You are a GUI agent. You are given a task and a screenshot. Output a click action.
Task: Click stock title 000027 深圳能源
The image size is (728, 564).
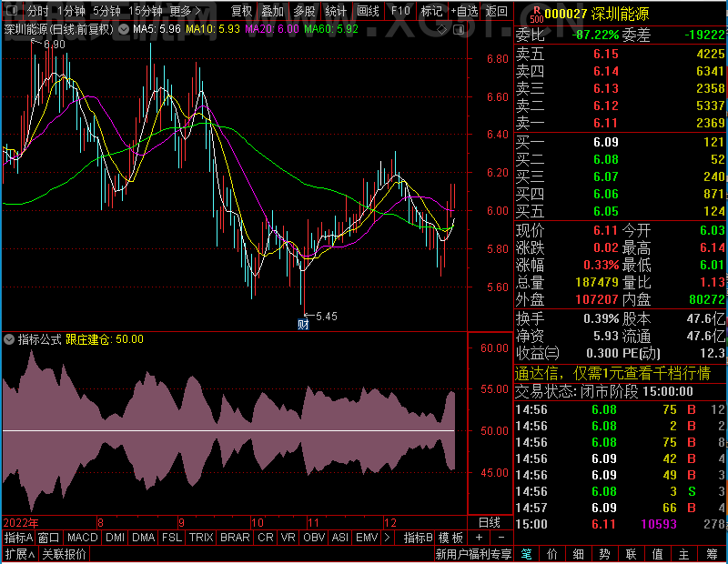point(596,14)
